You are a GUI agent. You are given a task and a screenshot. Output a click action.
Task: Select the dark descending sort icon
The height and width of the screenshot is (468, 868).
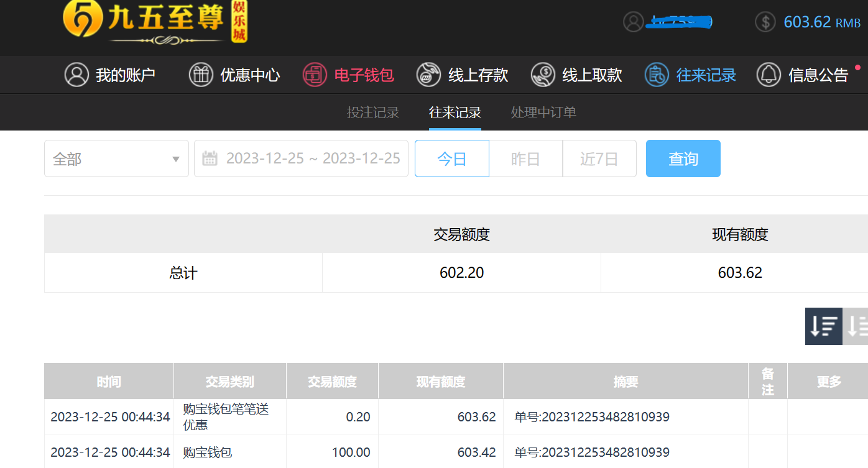[824, 326]
